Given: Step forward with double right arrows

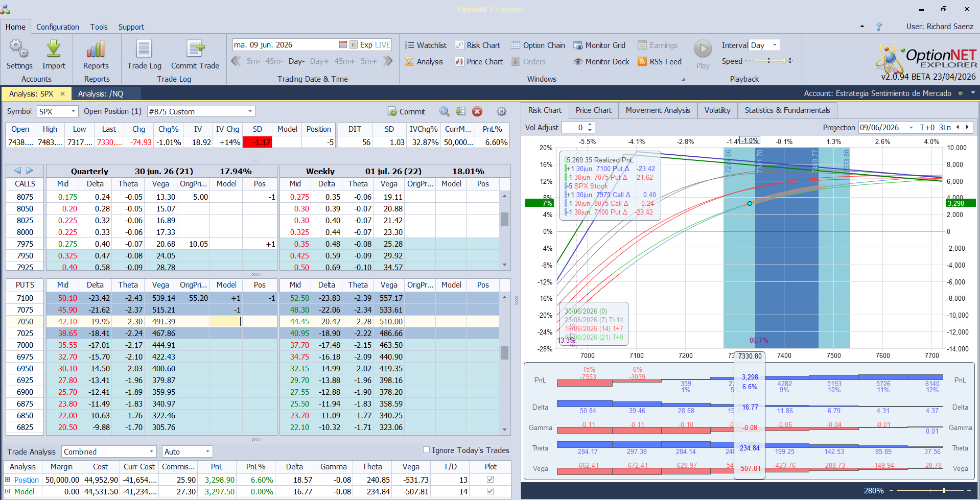Looking at the screenshot, I should (x=388, y=61).
